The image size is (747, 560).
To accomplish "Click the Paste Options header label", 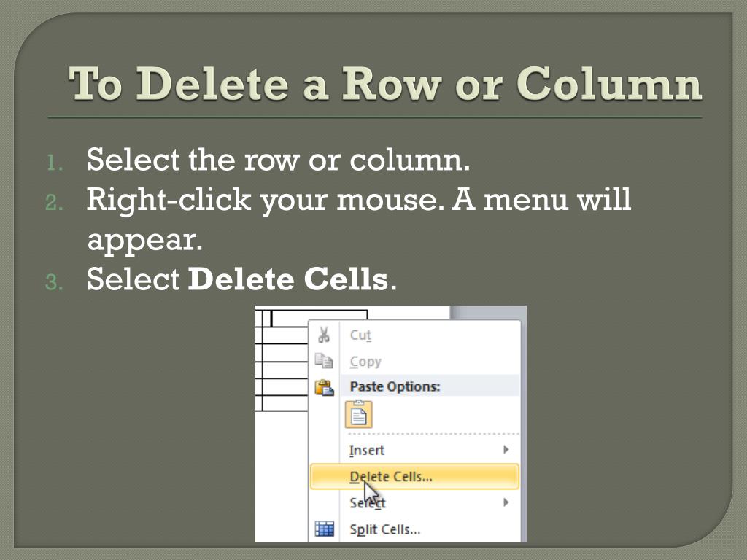I will [395, 386].
